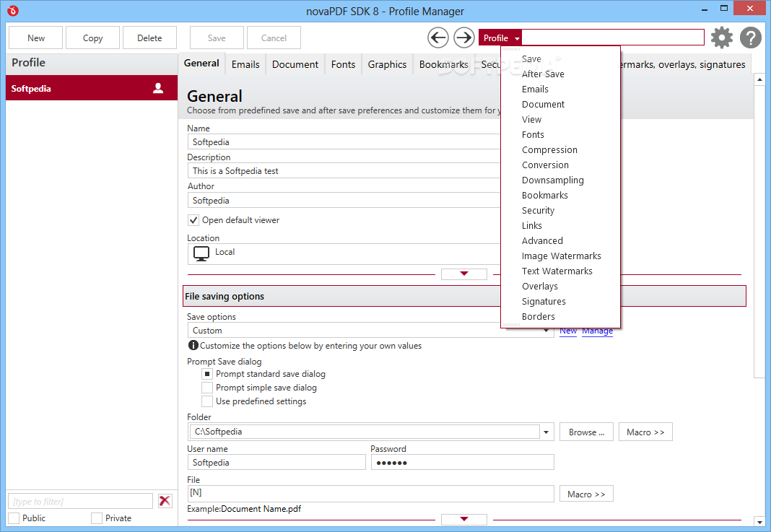Click the info icon beside Customize options text
Screen dimensions: 771x532
[193, 345]
